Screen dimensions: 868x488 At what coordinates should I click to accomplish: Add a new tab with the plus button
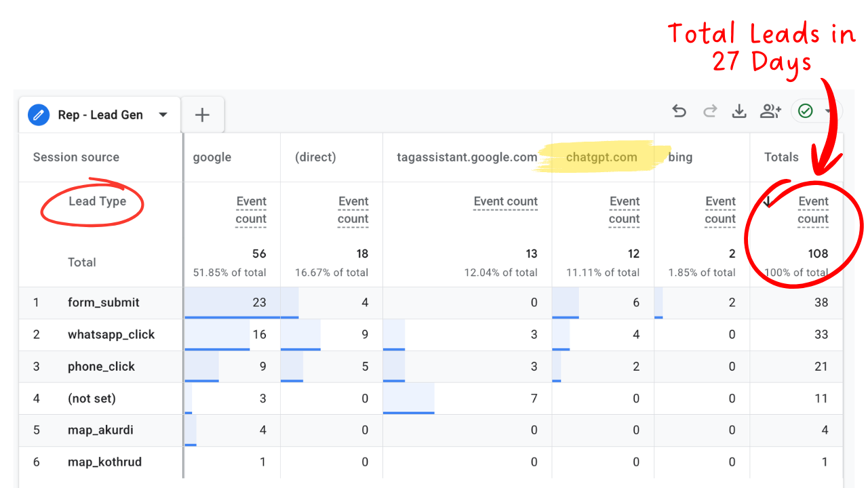202,115
